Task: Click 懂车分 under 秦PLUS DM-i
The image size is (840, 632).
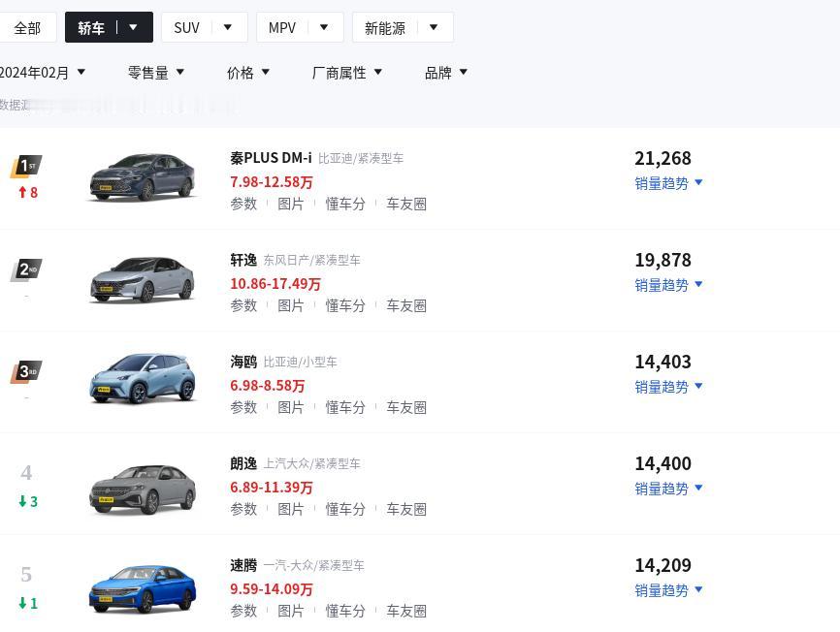Action: point(345,204)
